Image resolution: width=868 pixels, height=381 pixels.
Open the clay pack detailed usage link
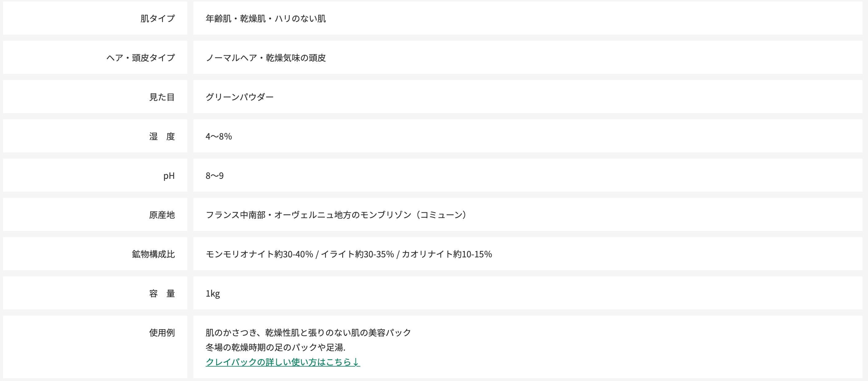point(282,362)
